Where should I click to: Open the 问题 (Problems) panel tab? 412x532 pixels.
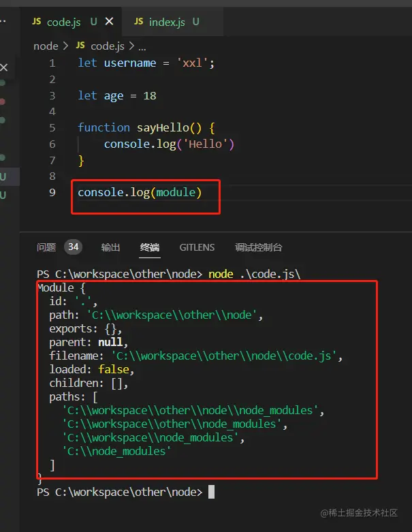click(x=46, y=247)
